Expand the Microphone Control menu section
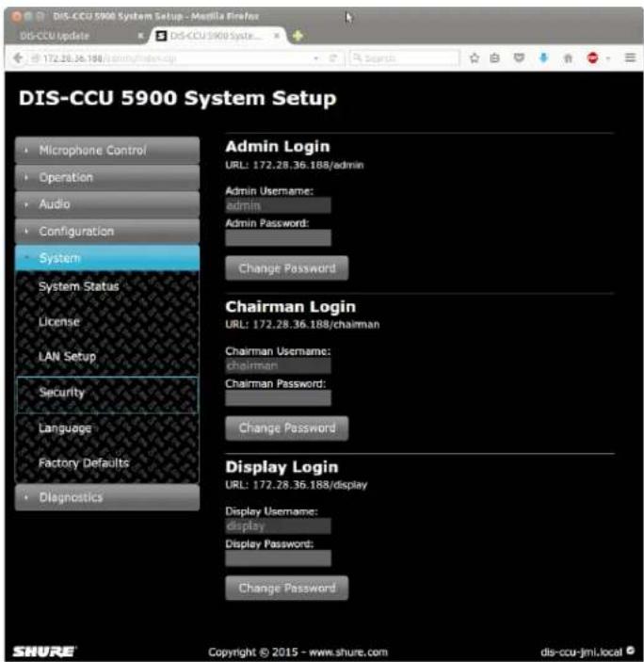This screenshot has width=644, height=662. [x=107, y=150]
